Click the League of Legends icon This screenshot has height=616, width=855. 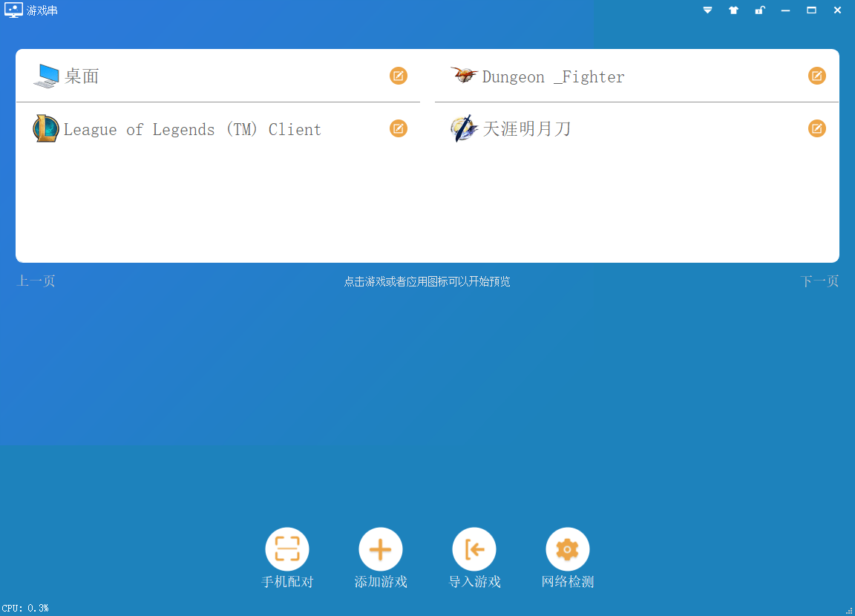coord(46,128)
